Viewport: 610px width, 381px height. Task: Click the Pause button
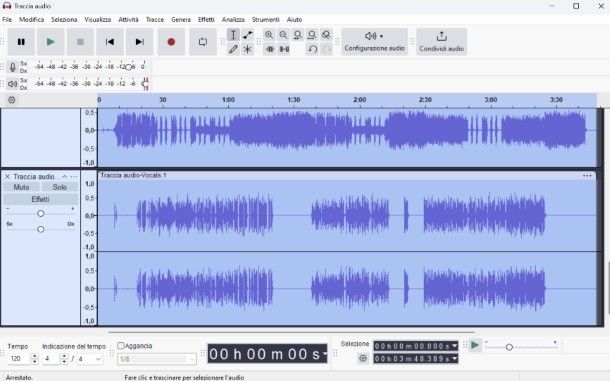(x=21, y=42)
